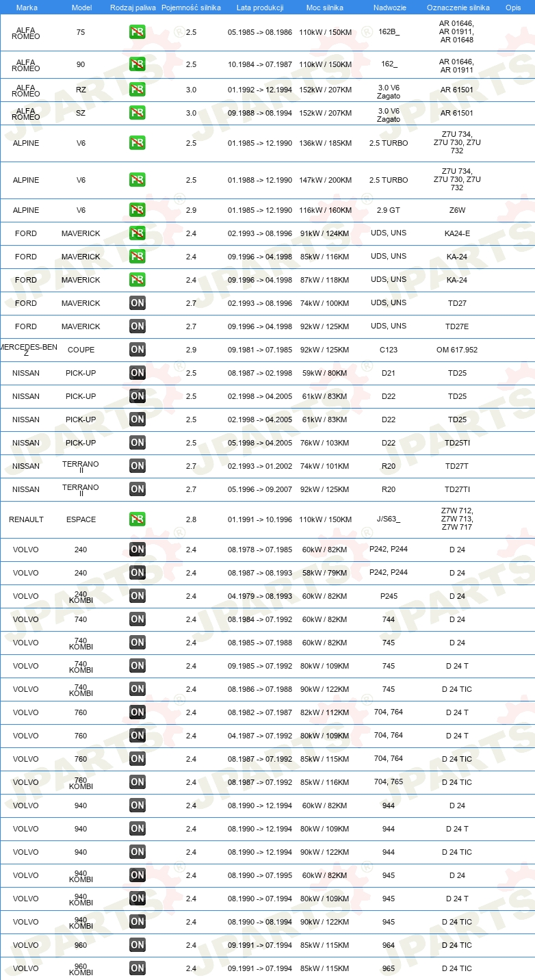Click the Oznaczenie silnika column header

(x=458, y=7)
